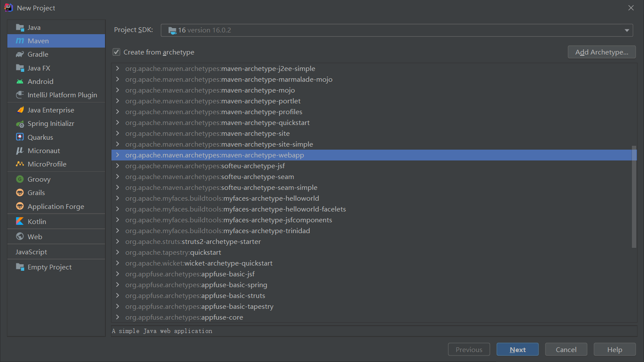The height and width of the screenshot is (362, 644).
Task: Select maven-archetype-site-simple row text
Action: [x=219, y=144]
